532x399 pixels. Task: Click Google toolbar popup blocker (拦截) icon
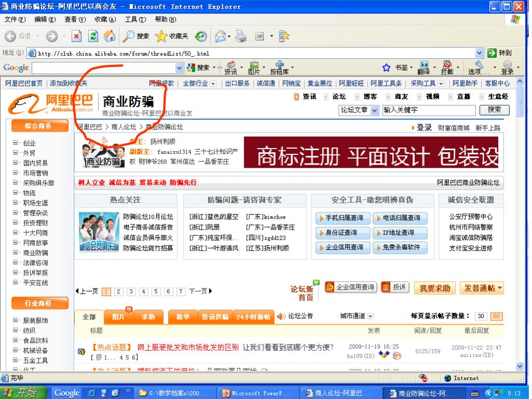tap(447, 68)
